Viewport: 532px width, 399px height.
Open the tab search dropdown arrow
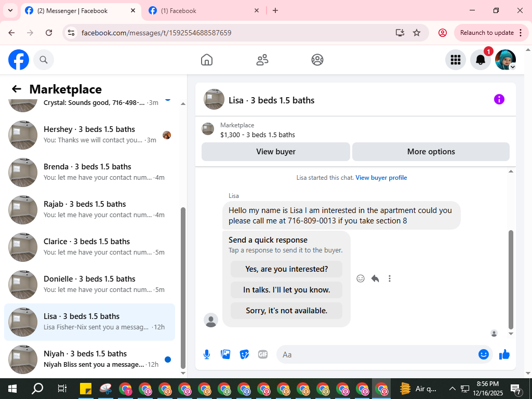(x=10, y=10)
